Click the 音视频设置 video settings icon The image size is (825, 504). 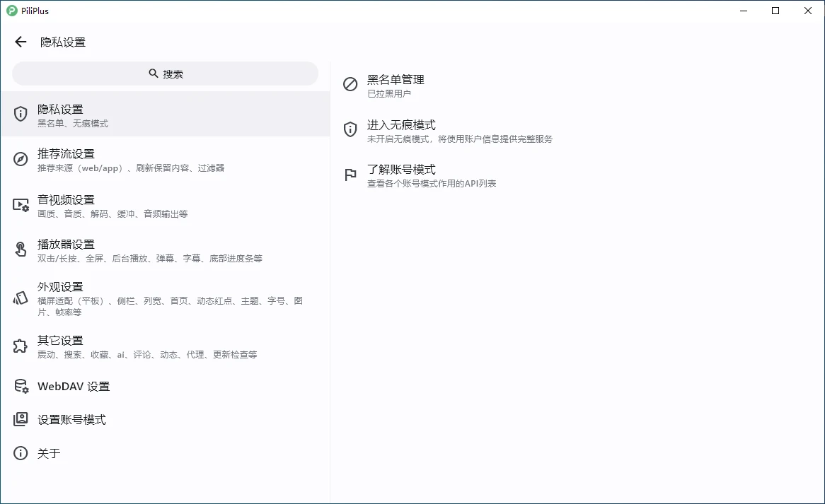click(20, 206)
